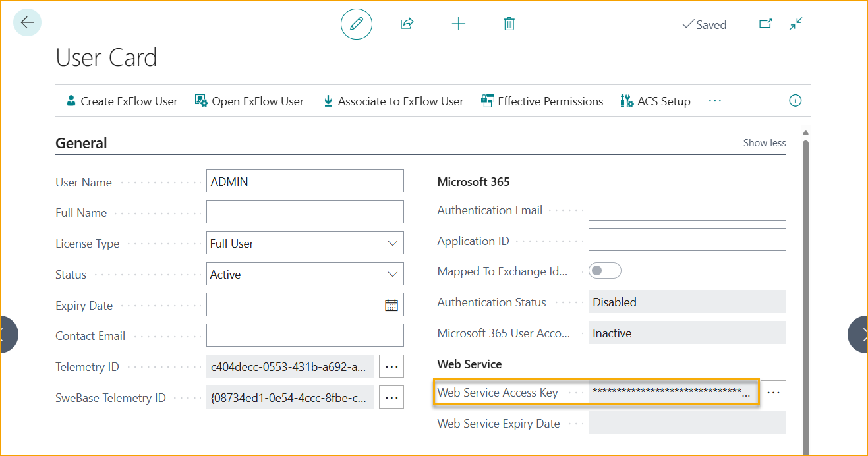This screenshot has width=868, height=456.
Task: Click the SweBase Telemetry ID value field
Action: click(291, 397)
